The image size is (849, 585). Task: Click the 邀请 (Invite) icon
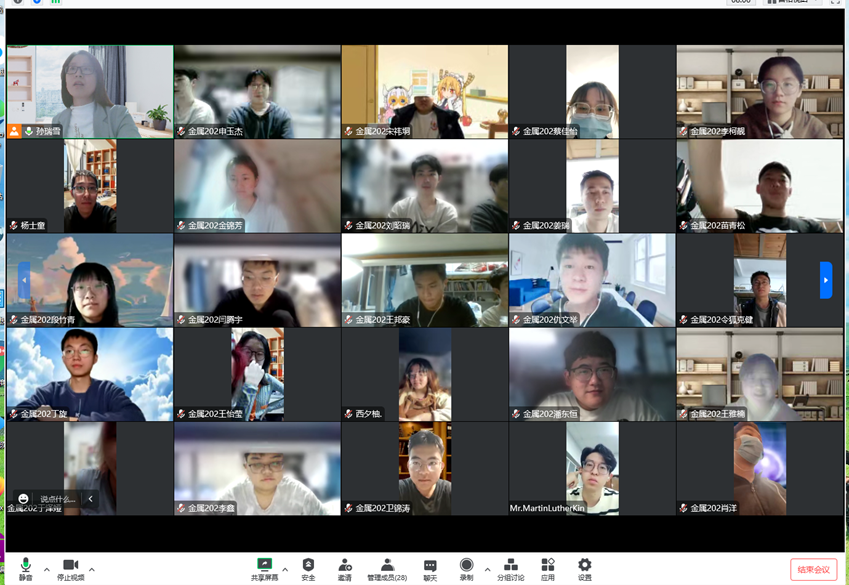[345, 567]
